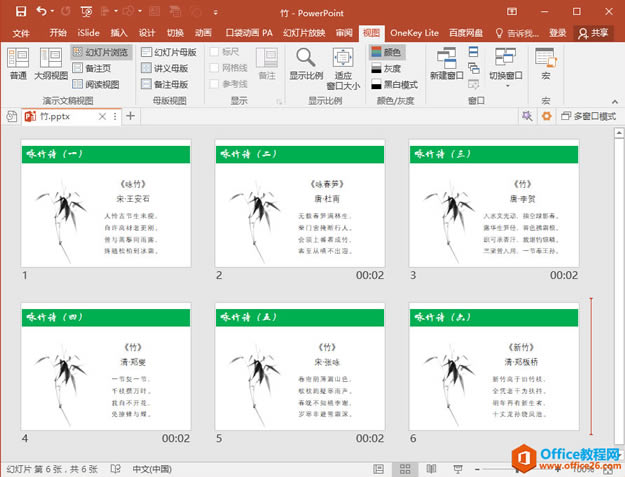
Task: Open Handout Master (讲义母版)
Action: coord(165,68)
